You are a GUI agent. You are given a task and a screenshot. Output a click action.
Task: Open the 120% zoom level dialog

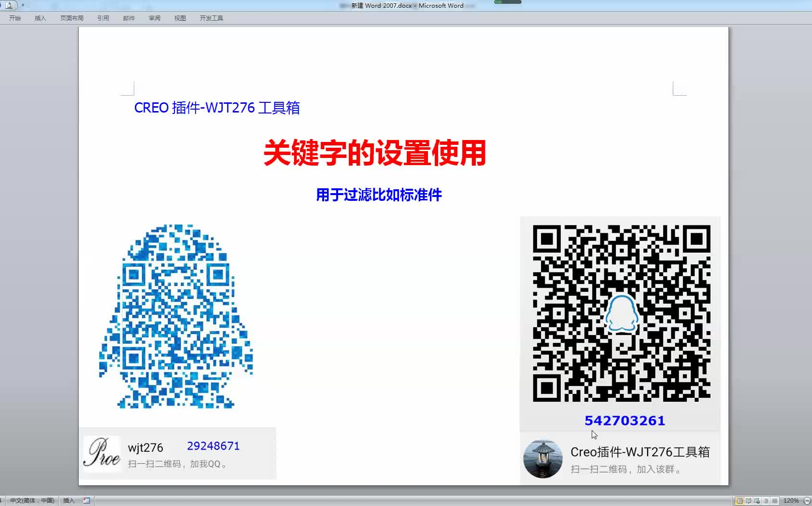click(x=791, y=501)
